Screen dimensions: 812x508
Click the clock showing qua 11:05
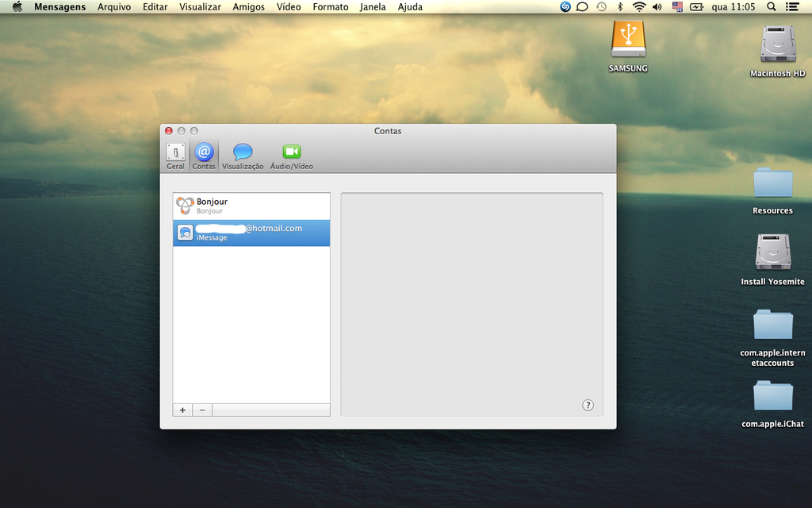733,6
